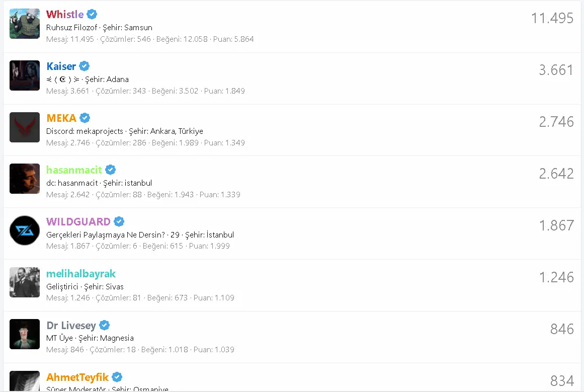Open Whistle's profile avatar image
The width and height of the screenshot is (584, 392).
[x=25, y=24]
